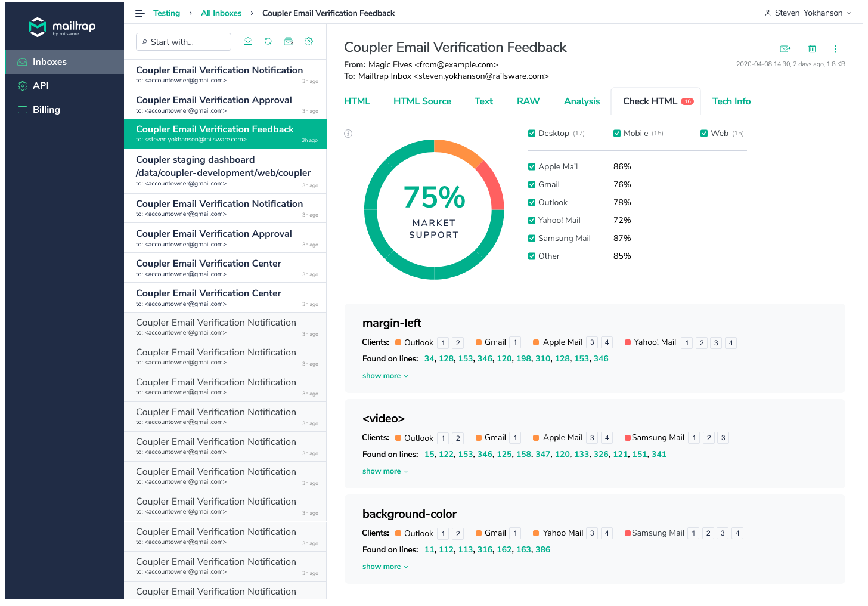Open the three-dot options menu
Image resolution: width=868 pixels, height=606 pixels.
(x=835, y=49)
